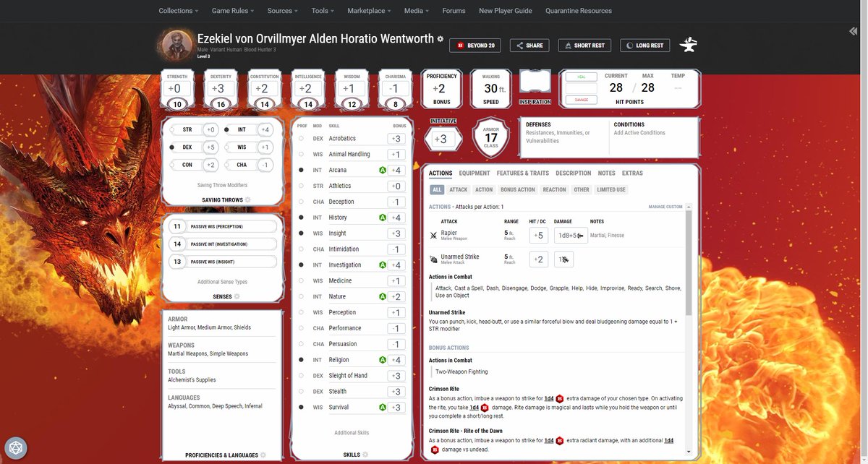Open Proficiencies & Languages settings gear
The height and width of the screenshot is (464, 868).
[263, 455]
